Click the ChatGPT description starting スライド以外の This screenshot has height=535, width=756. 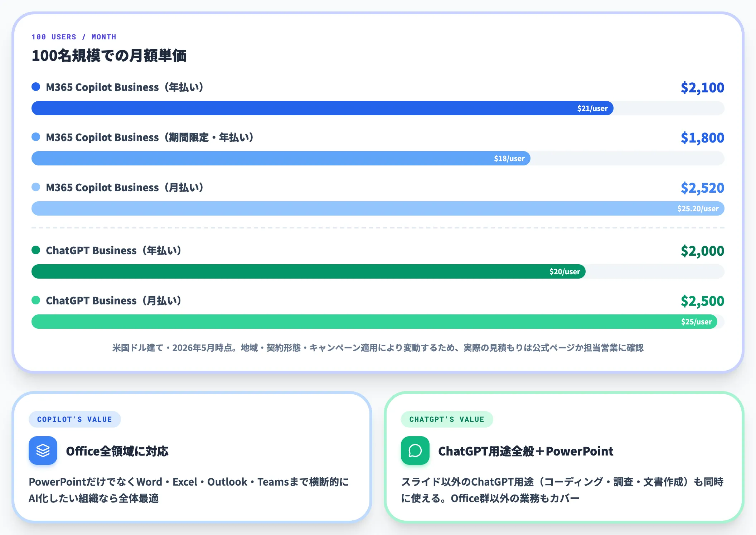pos(562,490)
